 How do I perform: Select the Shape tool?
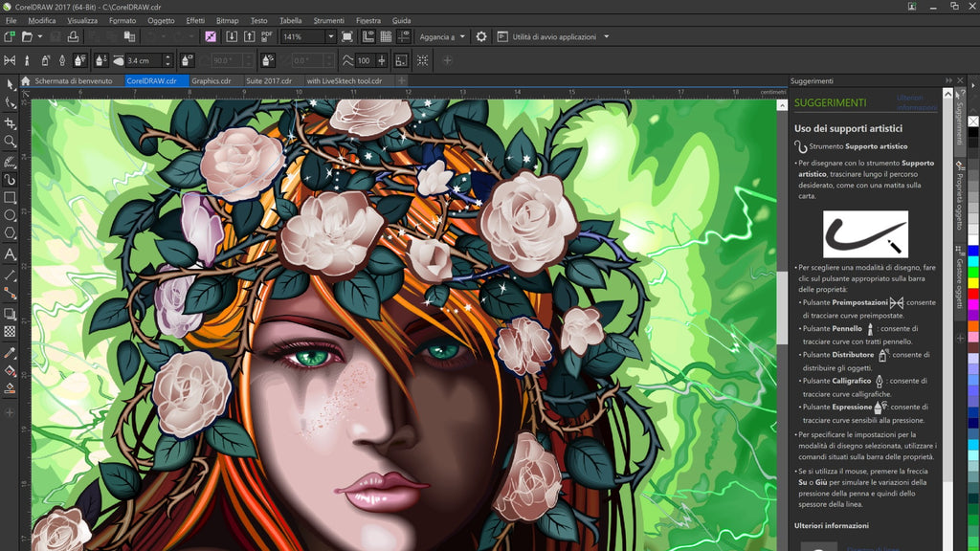[x=10, y=103]
